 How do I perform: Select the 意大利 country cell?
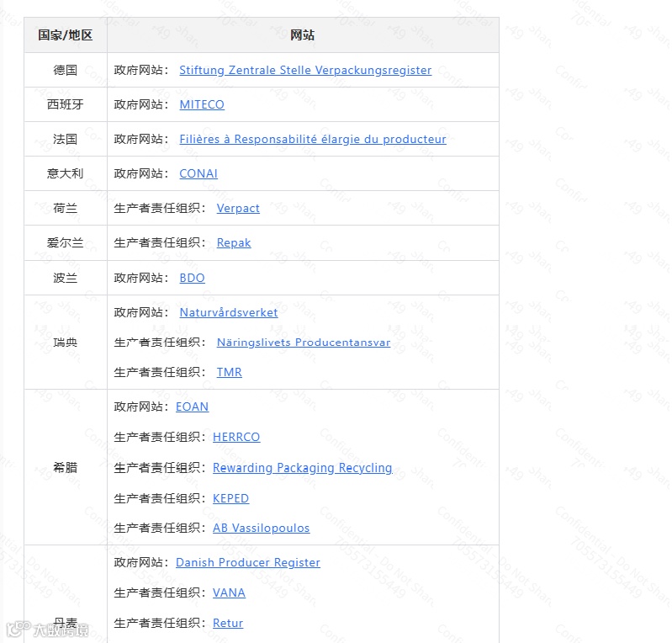pos(65,173)
